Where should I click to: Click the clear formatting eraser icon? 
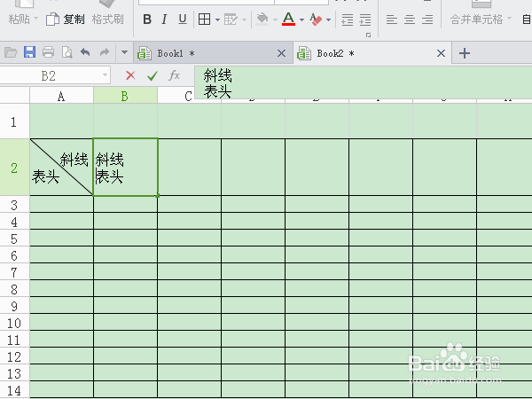tap(316, 20)
